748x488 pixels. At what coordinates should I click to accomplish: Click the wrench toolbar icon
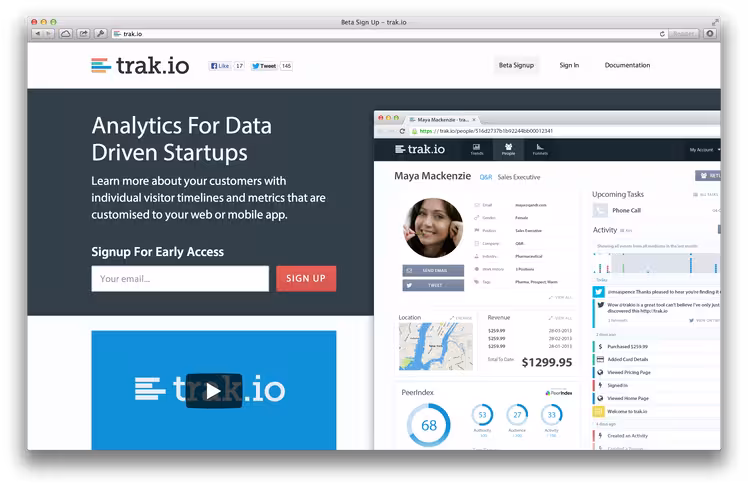tap(100, 33)
